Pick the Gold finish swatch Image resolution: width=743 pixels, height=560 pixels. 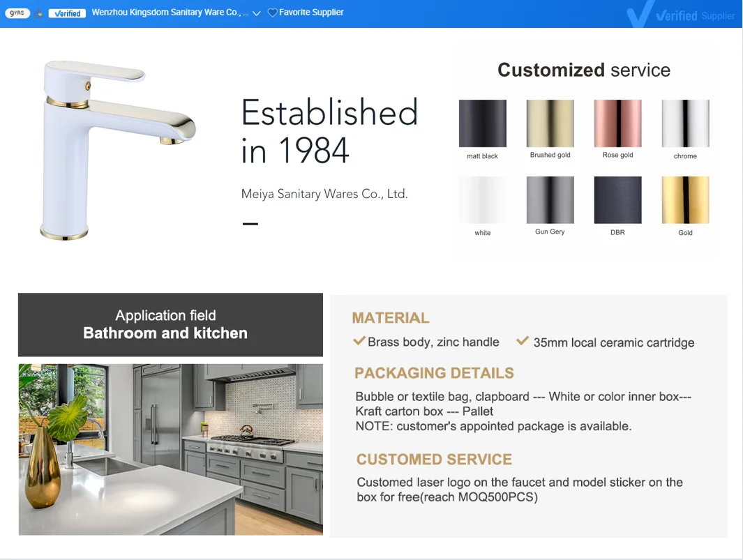click(685, 200)
